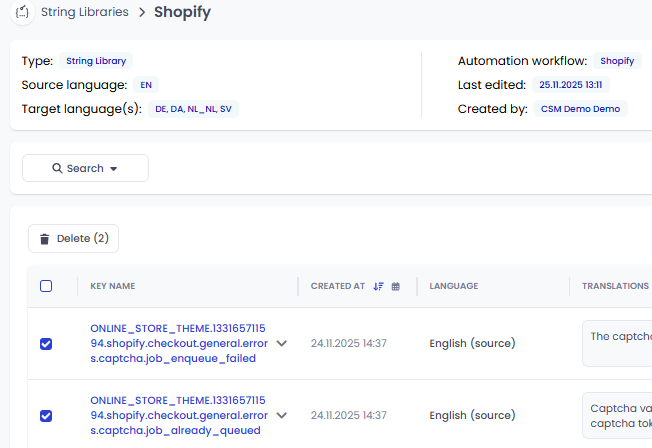Uncheck the job_already_queued row checkbox

pyautogui.click(x=46, y=415)
